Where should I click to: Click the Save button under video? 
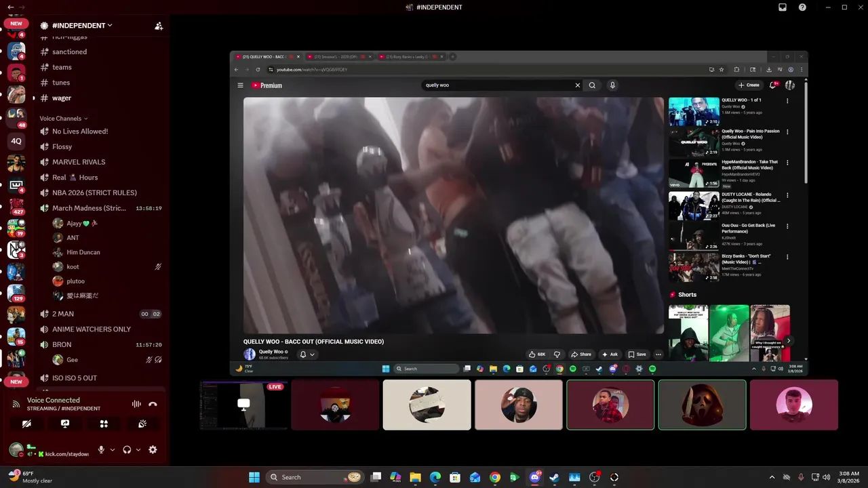point(637,354)
